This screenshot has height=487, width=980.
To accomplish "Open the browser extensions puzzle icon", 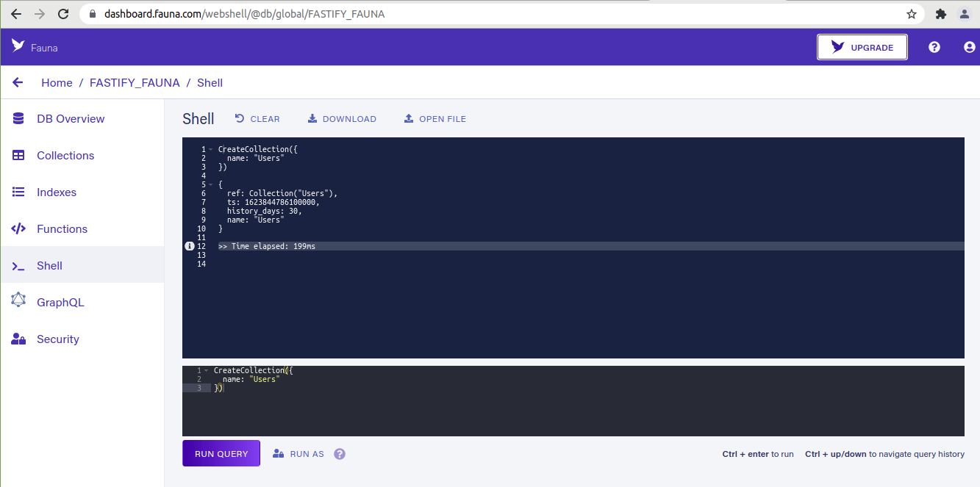I will point(940,14).
